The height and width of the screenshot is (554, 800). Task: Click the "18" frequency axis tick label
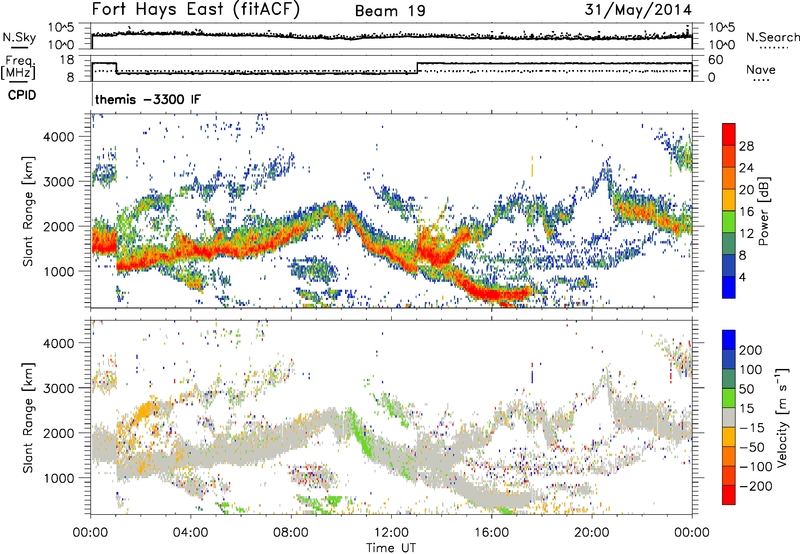[66, 60]
